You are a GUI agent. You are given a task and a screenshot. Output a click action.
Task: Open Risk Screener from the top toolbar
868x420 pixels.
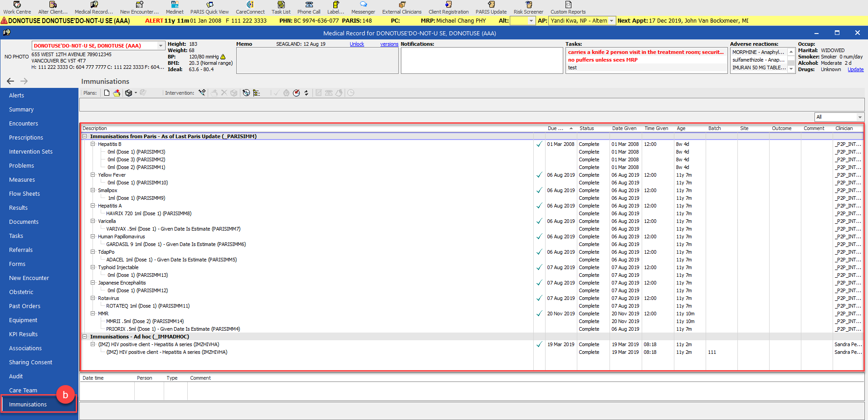528,8
